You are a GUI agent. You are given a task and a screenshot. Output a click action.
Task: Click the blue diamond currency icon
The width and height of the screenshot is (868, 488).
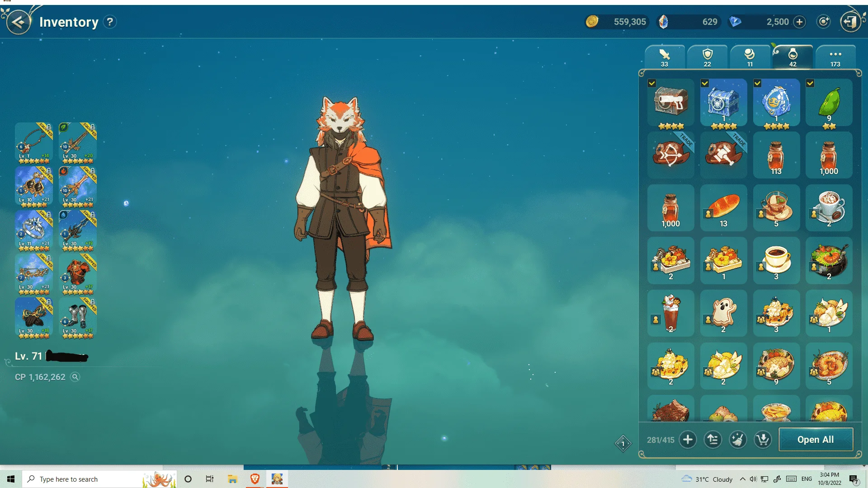(x=736, y=21)
